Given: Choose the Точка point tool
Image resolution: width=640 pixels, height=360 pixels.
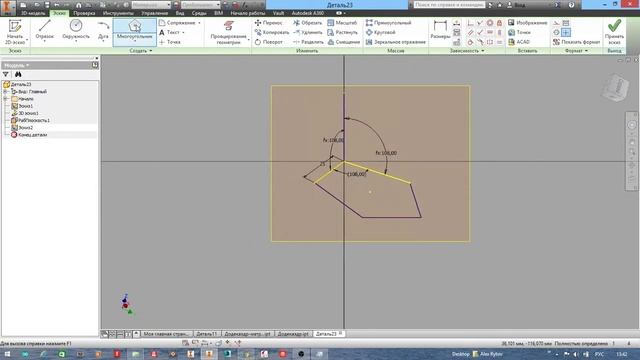Looking at the screenshot, I should [x=170, y=42].
